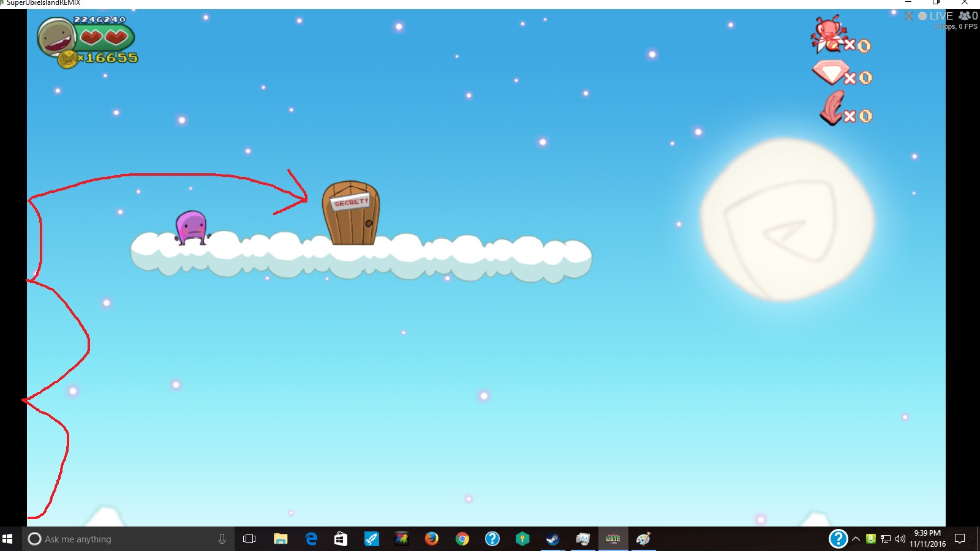Close the SuperUbieIslandREMIX window
This screenshot has height=551, width=980.
point(965,2)
